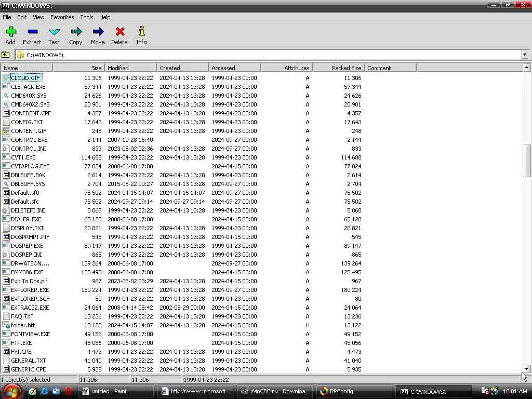Screen dimensions: 532x399
Task: Click the C:\WINDOWS\ address field
Action: coord(268,55)
